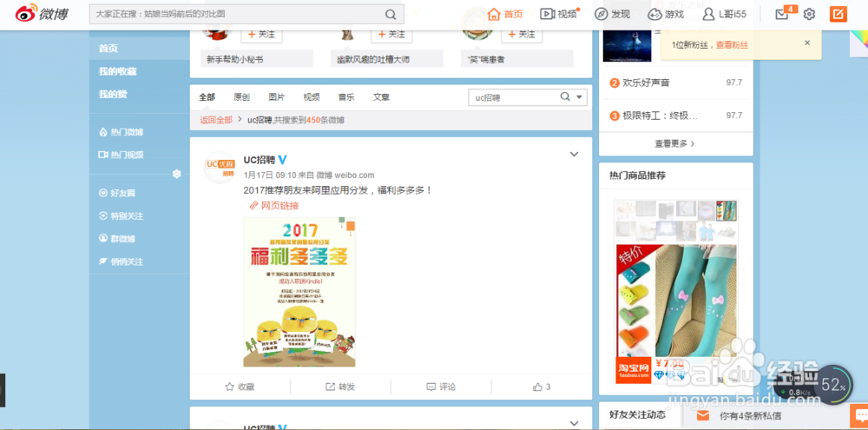The height and width of the screenshot is (430, 868).
Task: Expand options chevron on the second post
Action: coord(574,423)
